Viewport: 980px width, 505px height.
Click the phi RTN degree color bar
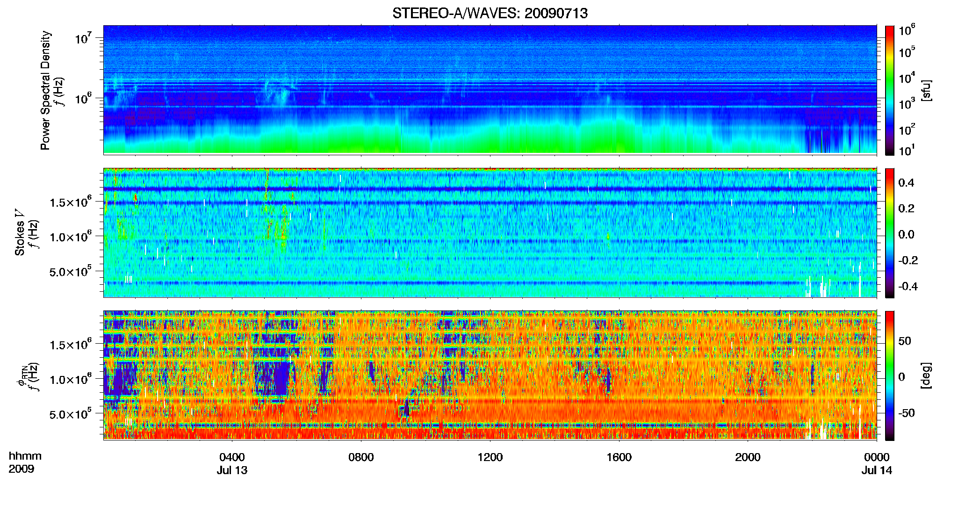coord(890,375)
